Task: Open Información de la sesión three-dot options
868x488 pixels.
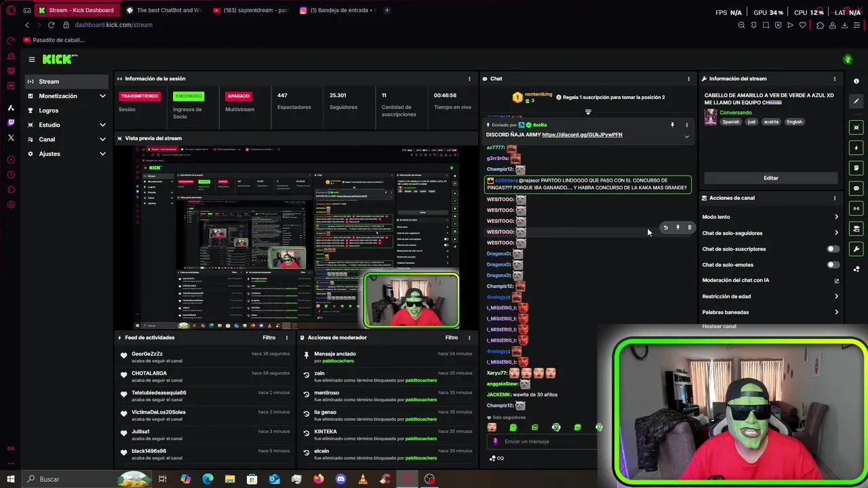Action: (469, 79)
